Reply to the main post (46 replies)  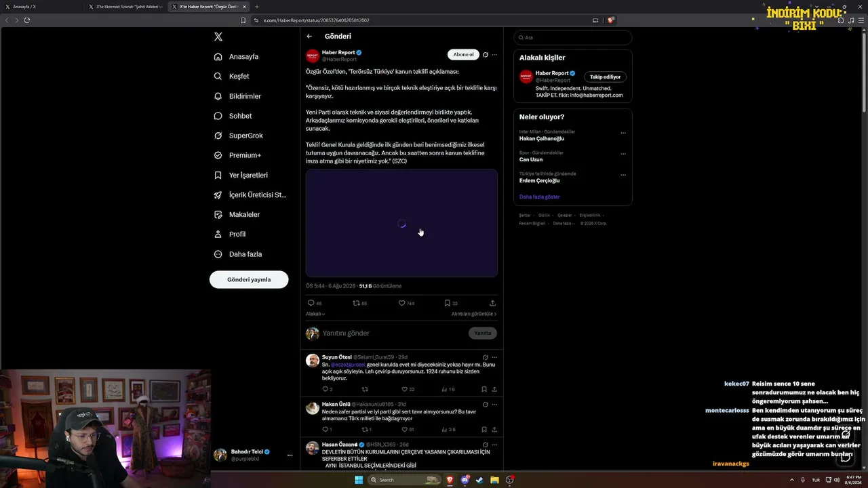click(314, 303)
